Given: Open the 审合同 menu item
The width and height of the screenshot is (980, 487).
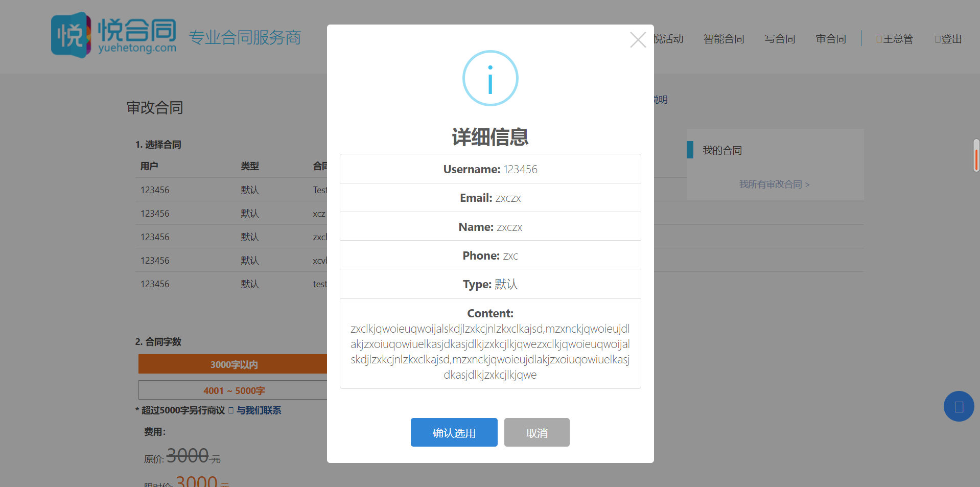Looking at the screenshot, I should [831, 39].
